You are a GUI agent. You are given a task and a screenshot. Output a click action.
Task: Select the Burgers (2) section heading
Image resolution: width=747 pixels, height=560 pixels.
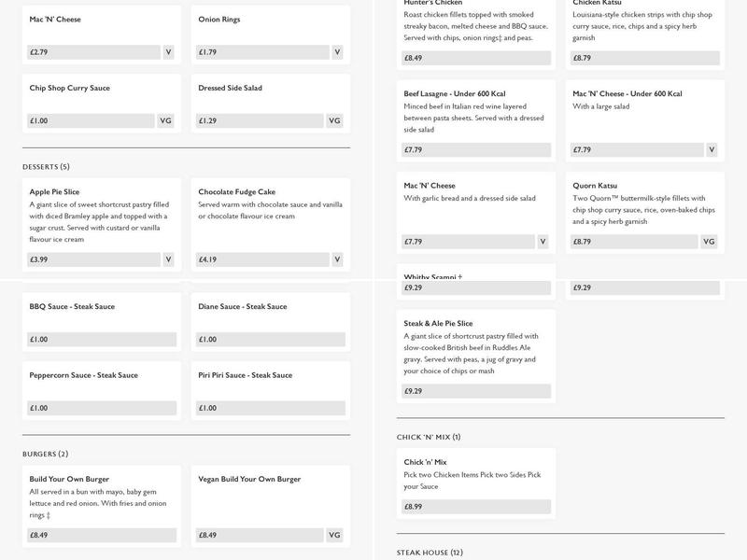coord(45,455)
